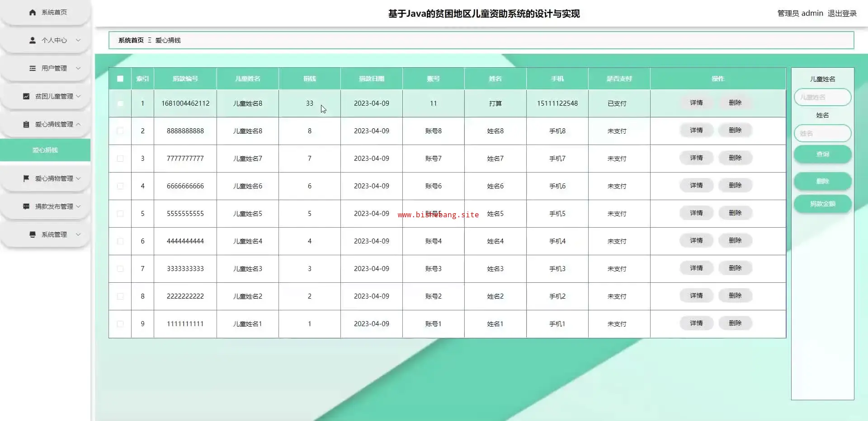Check the row with 捐款编号 7777777777
868x421 pixels.
tap(120, 159)
